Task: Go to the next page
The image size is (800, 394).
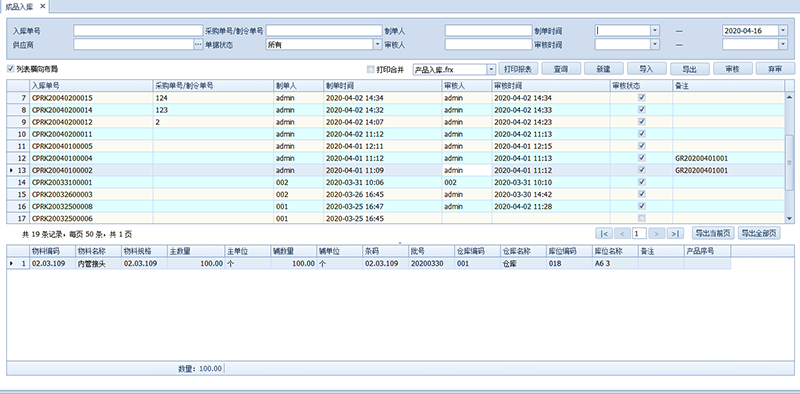Action: point(657,234)
